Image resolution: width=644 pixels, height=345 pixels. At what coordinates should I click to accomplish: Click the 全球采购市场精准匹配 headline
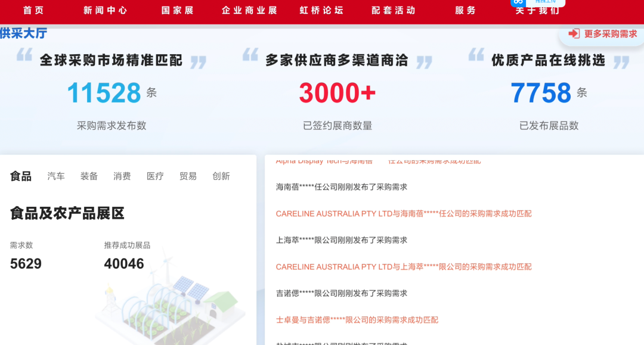click(111, 60)
